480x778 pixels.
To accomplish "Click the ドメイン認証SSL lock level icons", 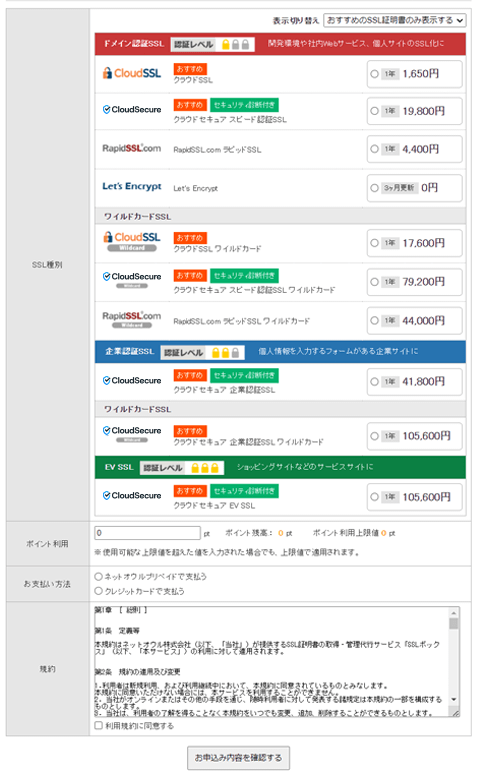I will pos(235,45).
